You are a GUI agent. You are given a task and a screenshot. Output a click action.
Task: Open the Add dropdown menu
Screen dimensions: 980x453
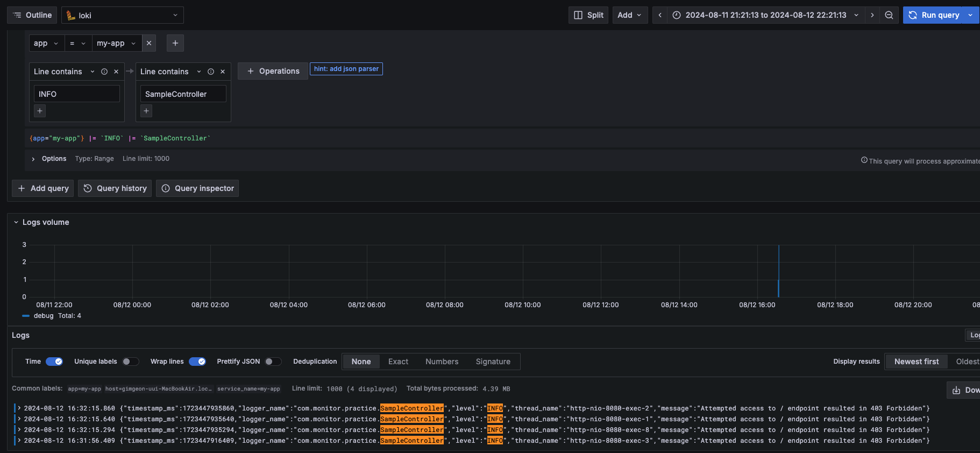630,15
